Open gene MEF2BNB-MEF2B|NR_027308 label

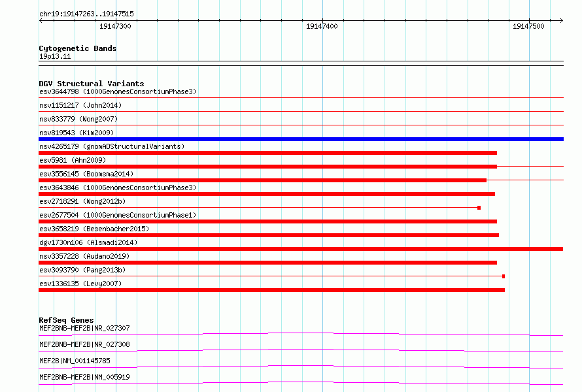pyautogui.click(x=84, y=344)
